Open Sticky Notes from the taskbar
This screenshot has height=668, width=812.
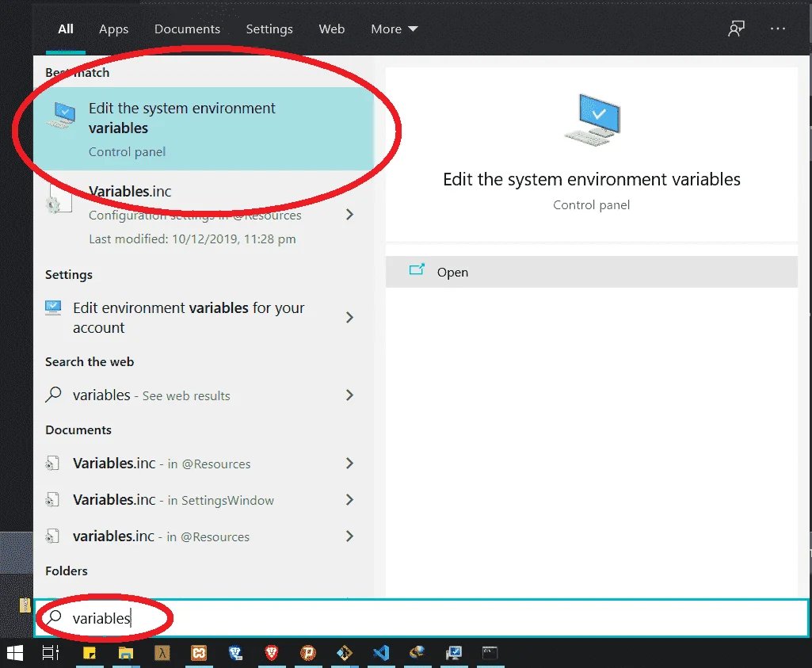click(x=90, y=653)
